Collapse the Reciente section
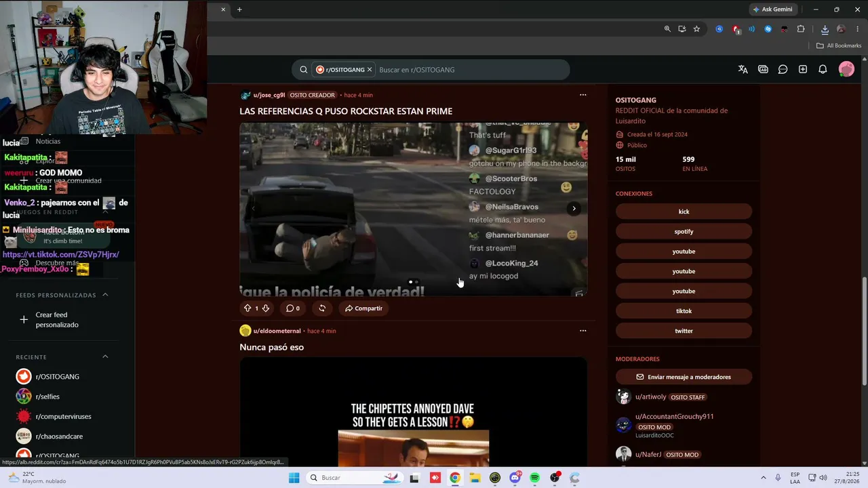Image resolution: width=868 pixels, height=488 pixels. tap(105, 357)
